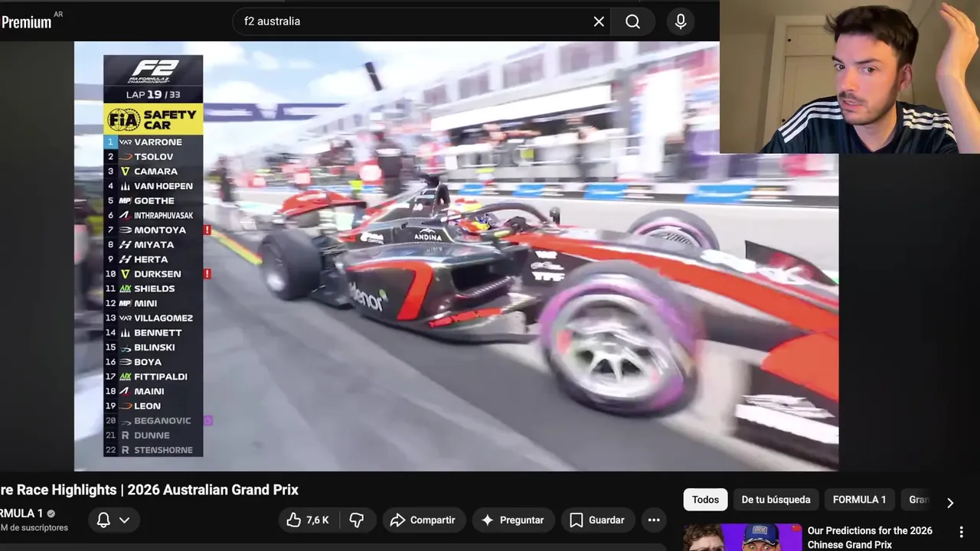Select the Todos filter chip
Viewport: 980px width, 551px height.
tap(705, 500)
